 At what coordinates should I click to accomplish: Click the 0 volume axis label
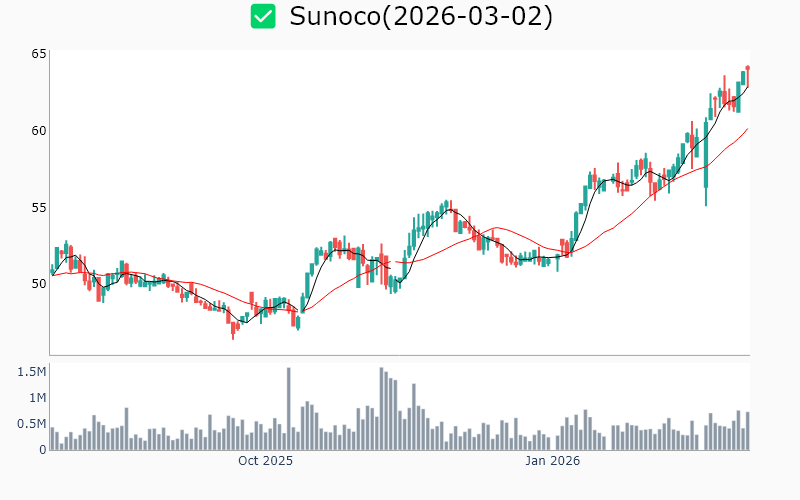coord(42,450)
